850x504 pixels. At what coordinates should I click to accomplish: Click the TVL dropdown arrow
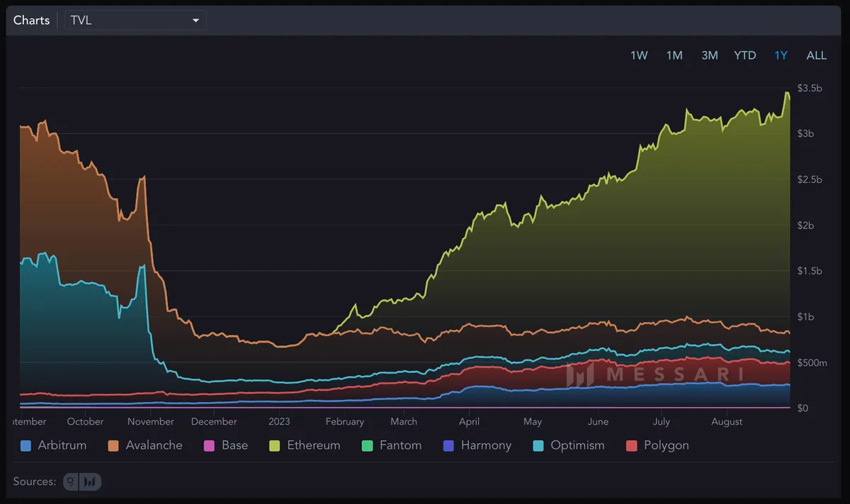(x=195, y=21)
